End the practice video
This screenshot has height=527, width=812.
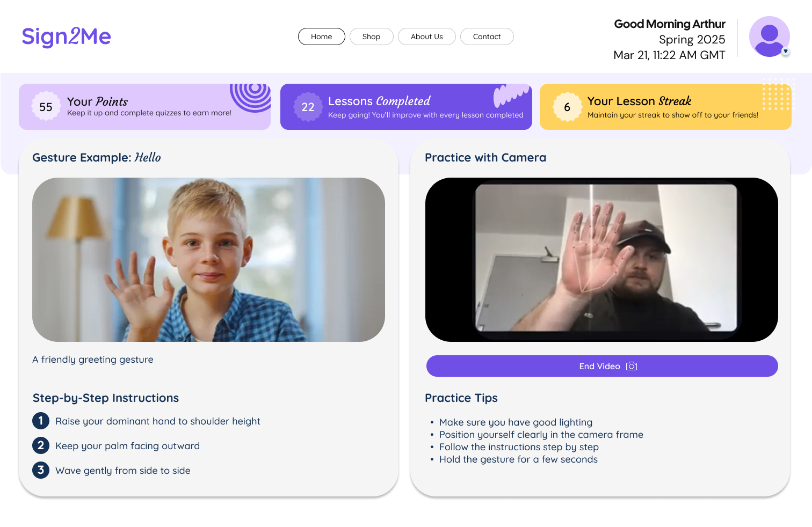click(602, 366)
